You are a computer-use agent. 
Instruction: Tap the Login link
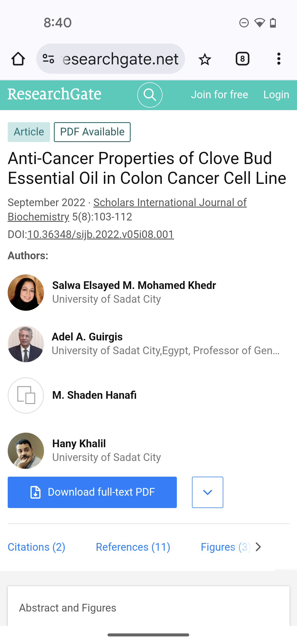[276, 95]
